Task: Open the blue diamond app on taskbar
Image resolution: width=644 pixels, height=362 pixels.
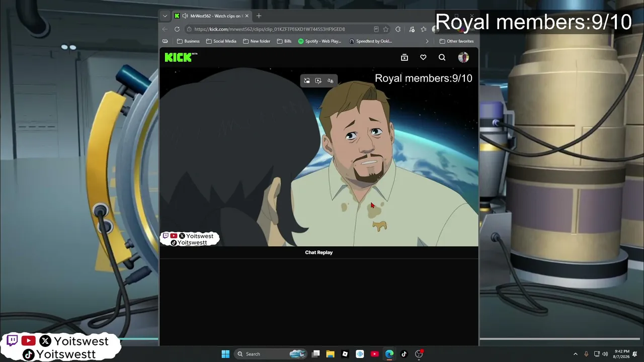Action: pos(360,354)
